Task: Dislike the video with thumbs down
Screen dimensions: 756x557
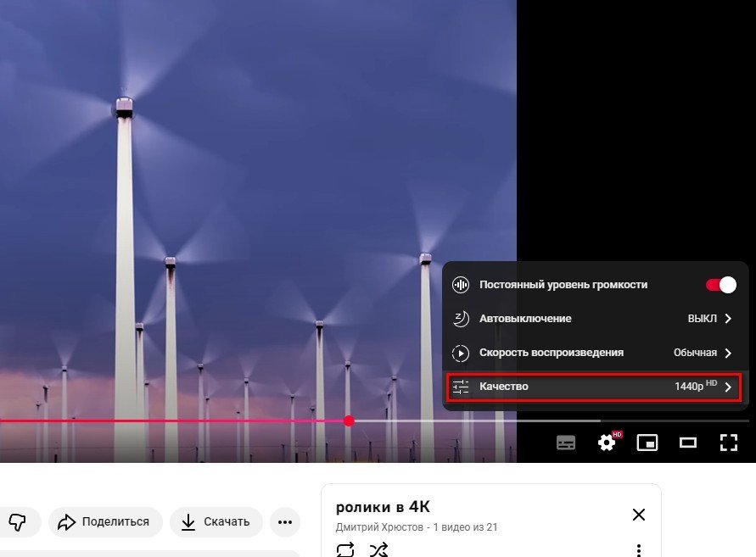Action: pos(18,522)
